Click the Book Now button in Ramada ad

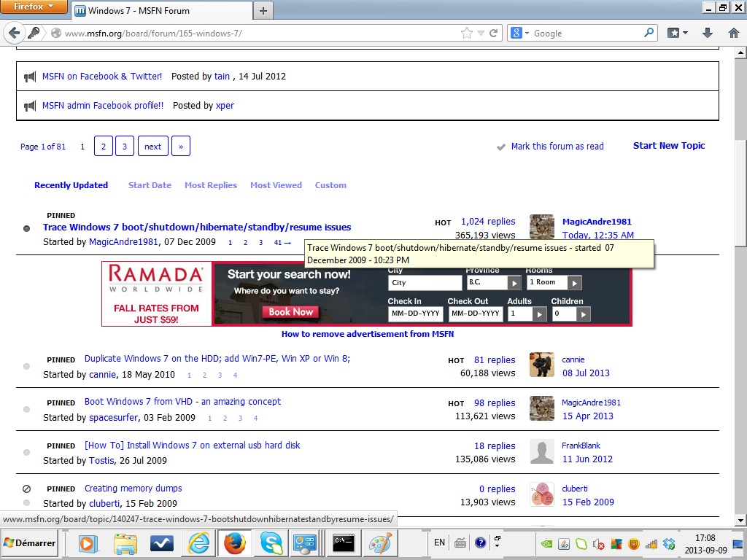pos(290,312)
